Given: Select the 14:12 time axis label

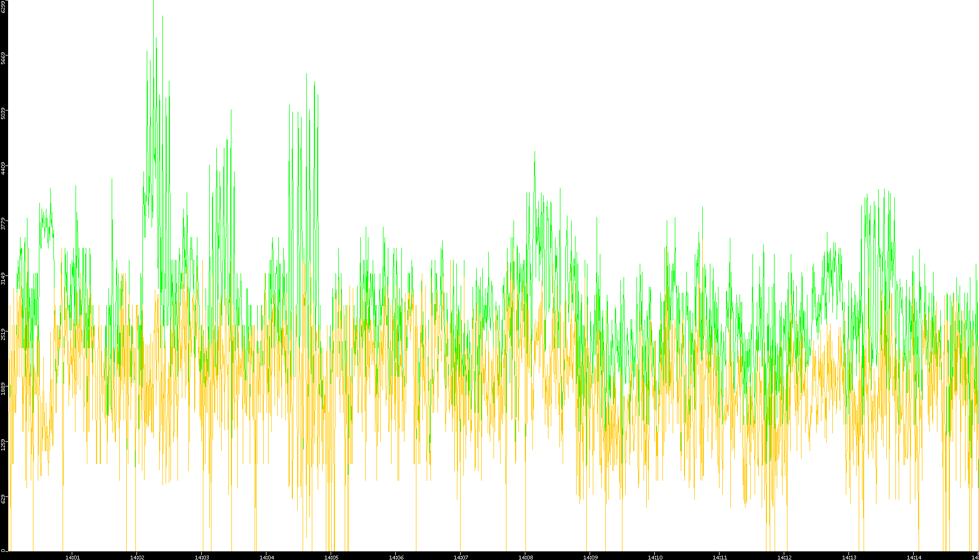Looking at the screenshot, I should (x=784, y=557).
